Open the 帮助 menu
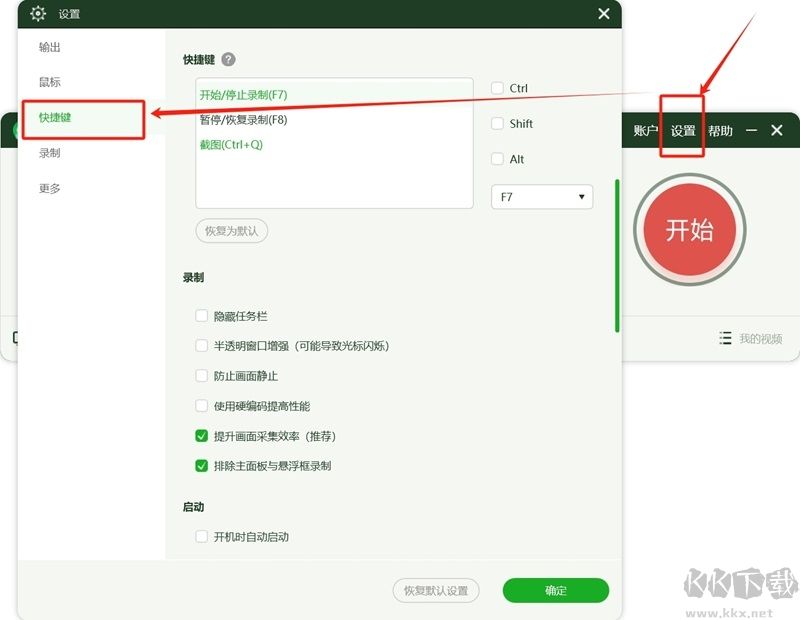 (x=720, y=130)
